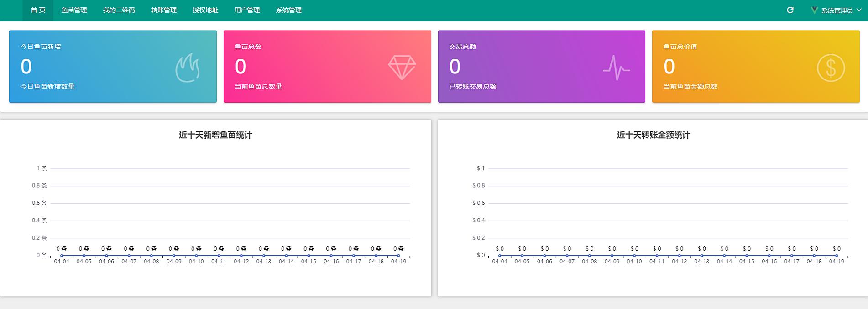Go to 我的二维码 menu item
This screenshot has width=868, height=309.
(119, 10)
